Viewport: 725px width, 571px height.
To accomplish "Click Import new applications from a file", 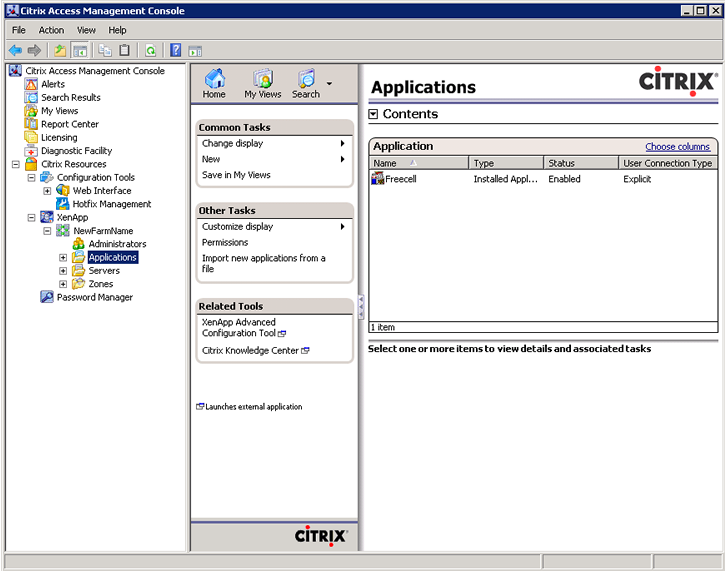I will [264, 263].
